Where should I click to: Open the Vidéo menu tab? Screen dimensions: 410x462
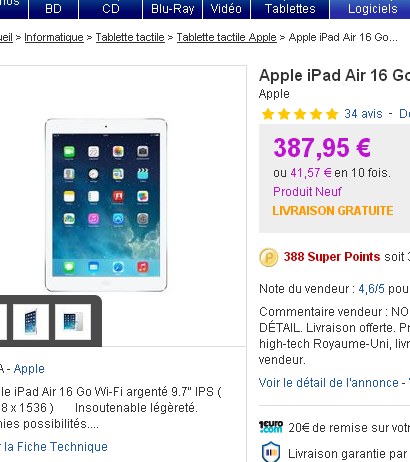(x=226, y=9)
